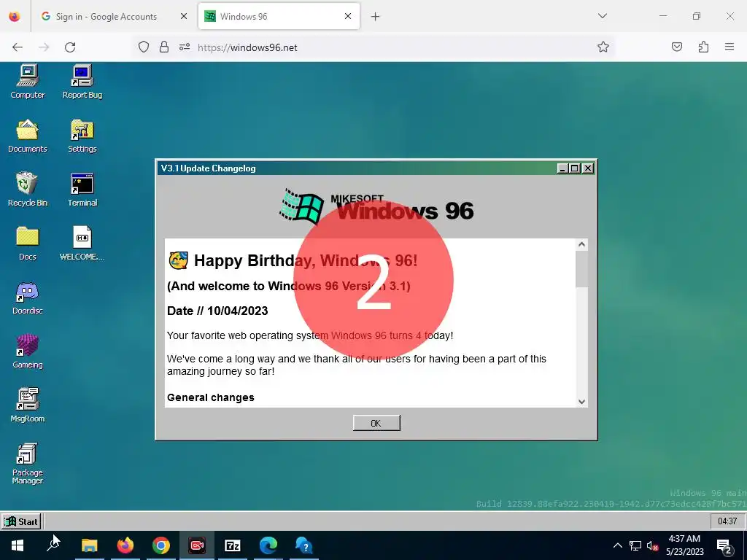
Task: Open the site permissions icon
Action: click(x=185, y=47)
